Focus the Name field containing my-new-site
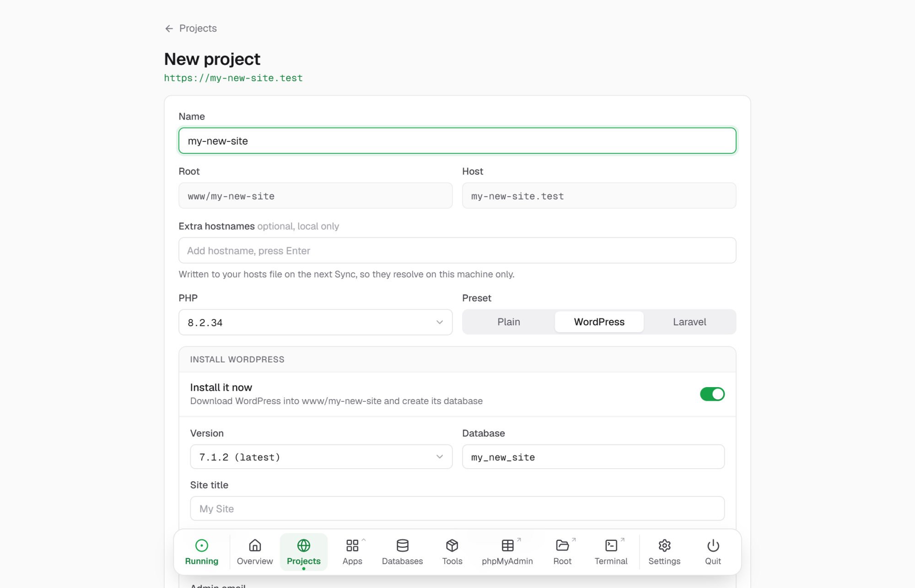The height and width of the screenshot is (588, 915). [457, 140]
